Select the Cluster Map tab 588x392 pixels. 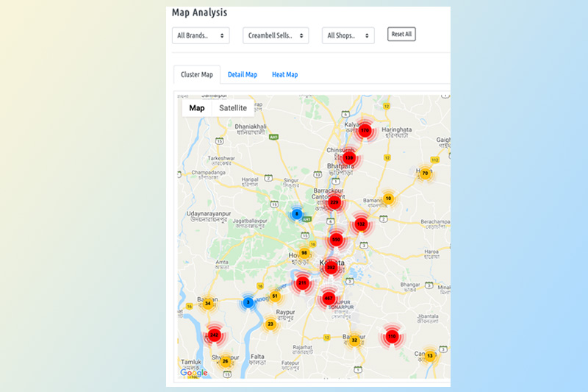point(197,74)
